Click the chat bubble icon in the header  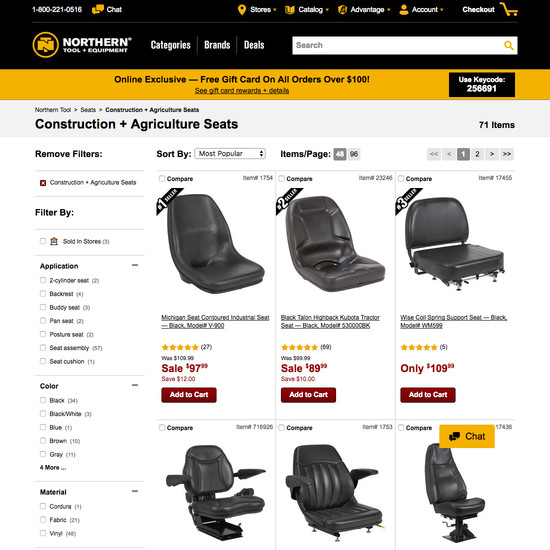[98, 9]
